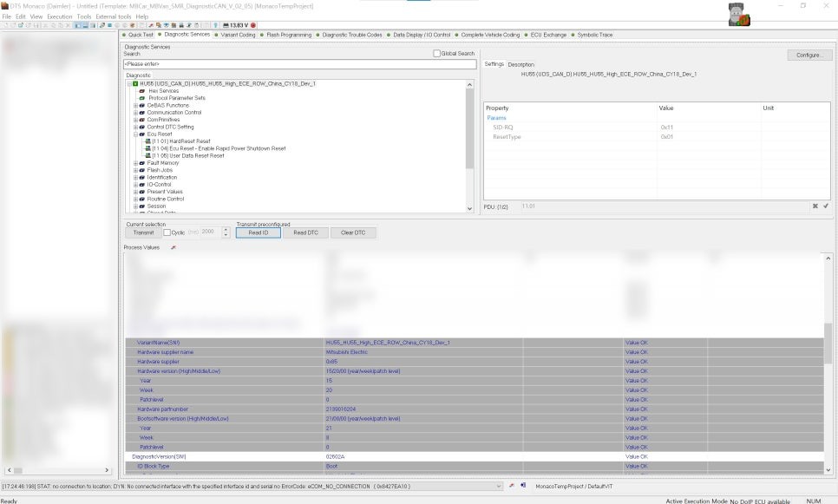Collapse the Ecu Reset tree node
838x504 pixels.
[135, 134]
